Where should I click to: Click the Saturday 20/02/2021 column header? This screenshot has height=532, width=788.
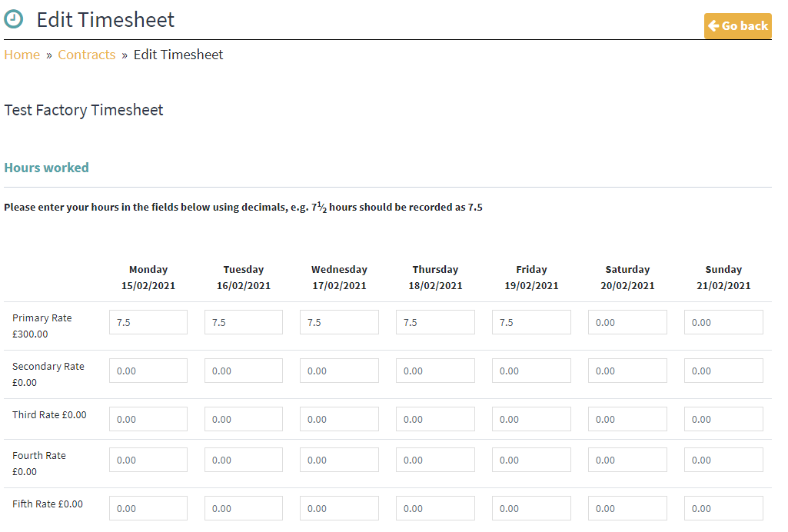point(627,278)
